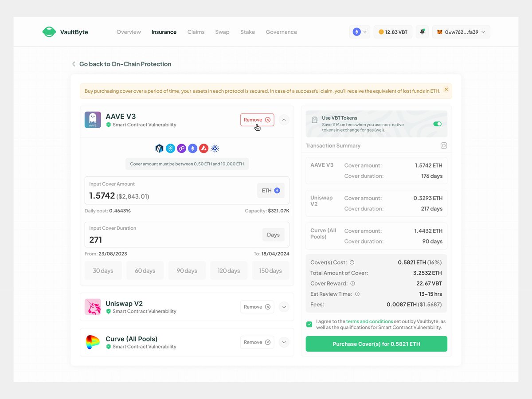The height and width of the screenshot is (399, 532).
Task: Click the Total Amount of Cover 3.2532 ETH
Action: point(427,273)
